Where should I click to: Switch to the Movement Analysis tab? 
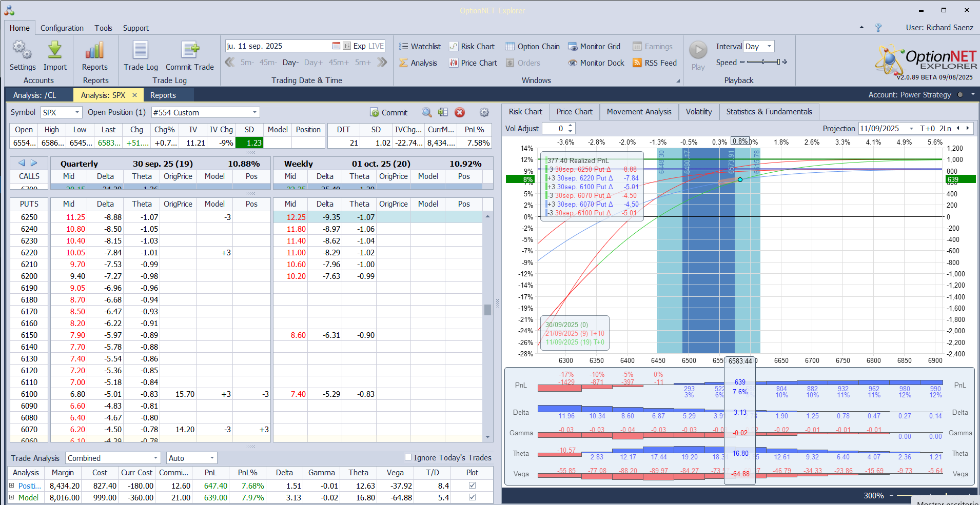click(x=639, y=112)
